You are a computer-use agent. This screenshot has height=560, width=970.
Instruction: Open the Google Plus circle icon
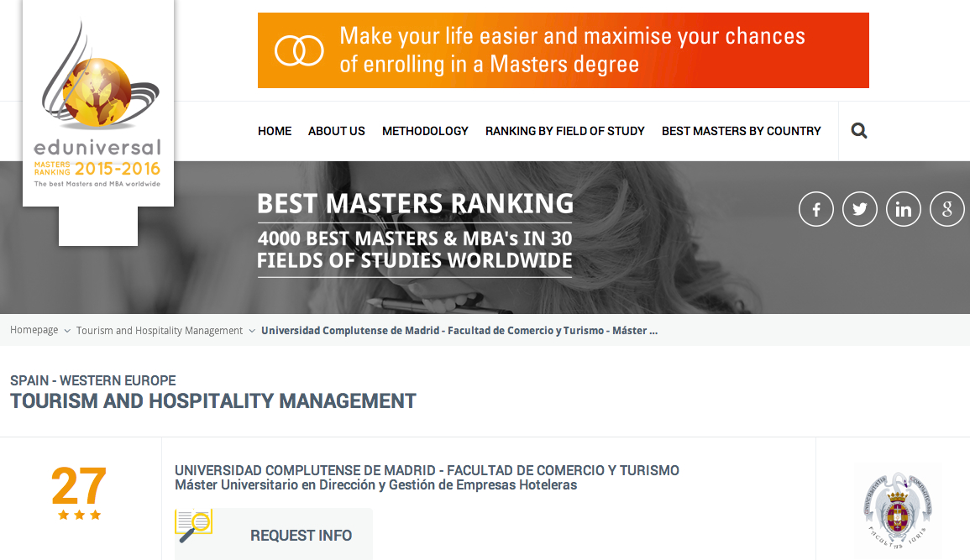point(947,209)
